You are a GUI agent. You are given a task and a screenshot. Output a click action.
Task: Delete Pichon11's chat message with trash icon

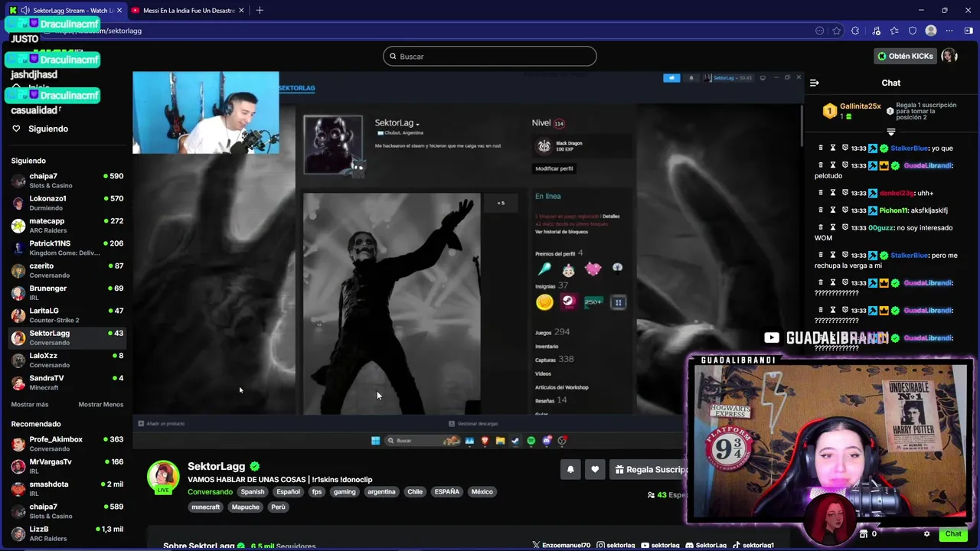point(821,210)
